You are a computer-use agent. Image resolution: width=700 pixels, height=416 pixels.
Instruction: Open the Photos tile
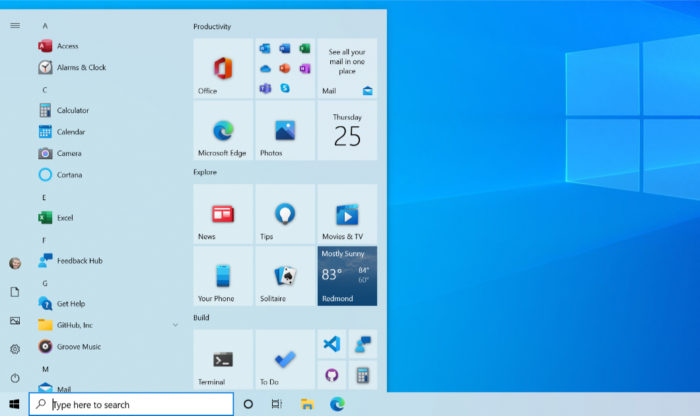click(285, 130)
